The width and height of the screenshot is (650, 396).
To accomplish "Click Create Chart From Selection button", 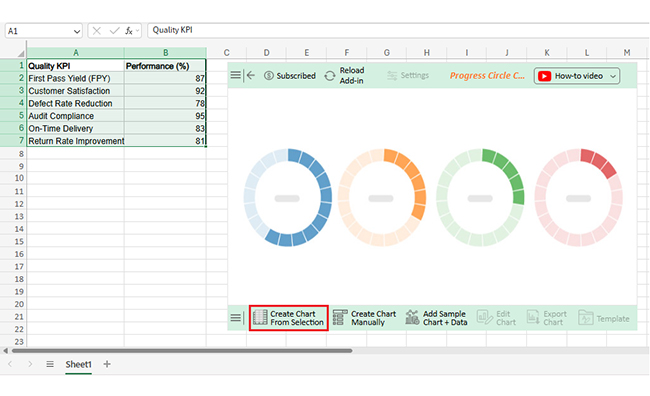I will tap(289, 318).
